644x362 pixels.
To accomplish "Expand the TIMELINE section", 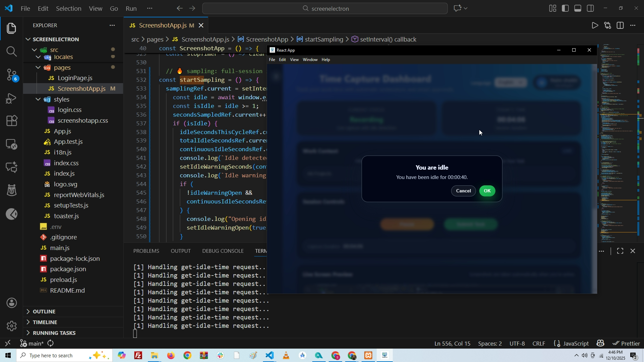I will pos(45,322).
